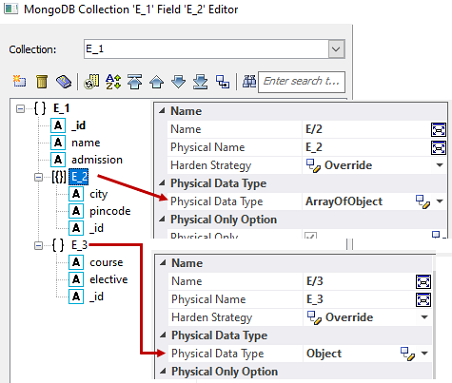The width and height of the screenshot is (452, 383).
Task: Click the Move up arrow icon
Action: tap(156, 81)
